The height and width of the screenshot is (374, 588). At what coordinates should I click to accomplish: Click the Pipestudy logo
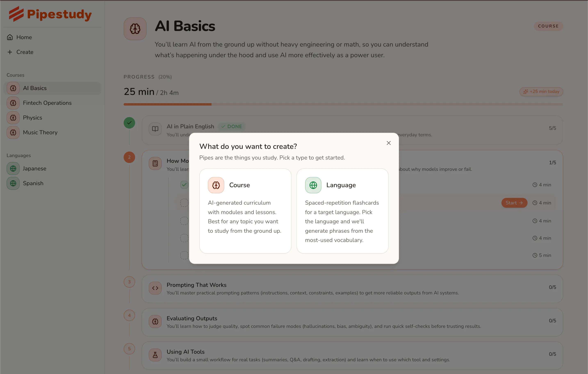point(50,14)
